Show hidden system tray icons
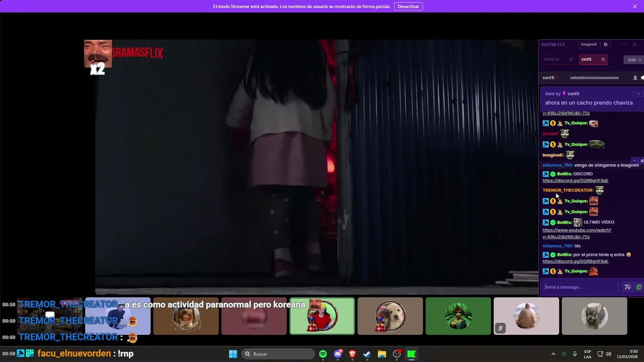644x362 pixels. (553, 354)
